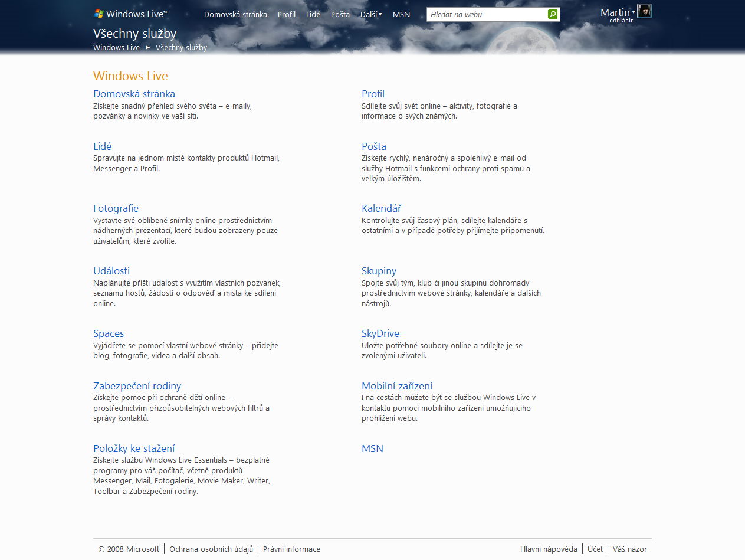Open the Spaces service link
Viewport: 745px width, 560px height.
point(109,333)
